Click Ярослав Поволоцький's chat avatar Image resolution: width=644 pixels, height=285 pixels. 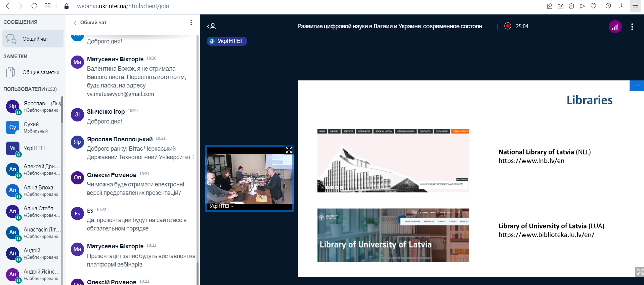77,142
